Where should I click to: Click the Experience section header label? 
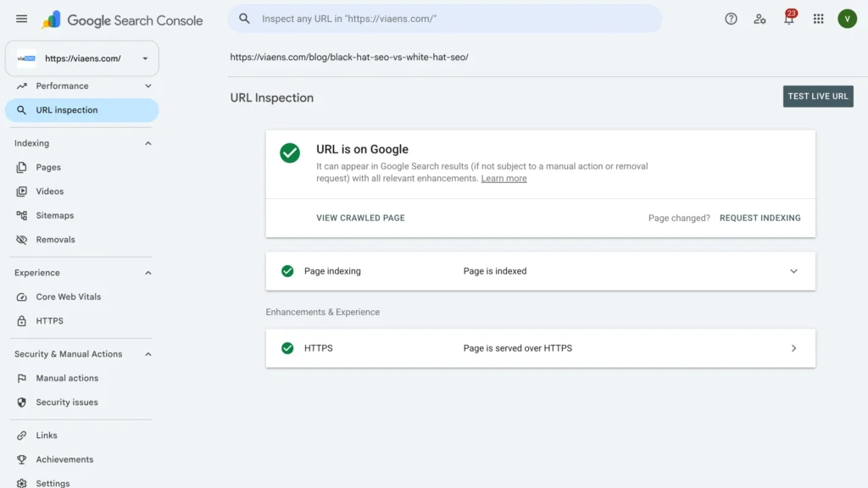tap(37, 273)
